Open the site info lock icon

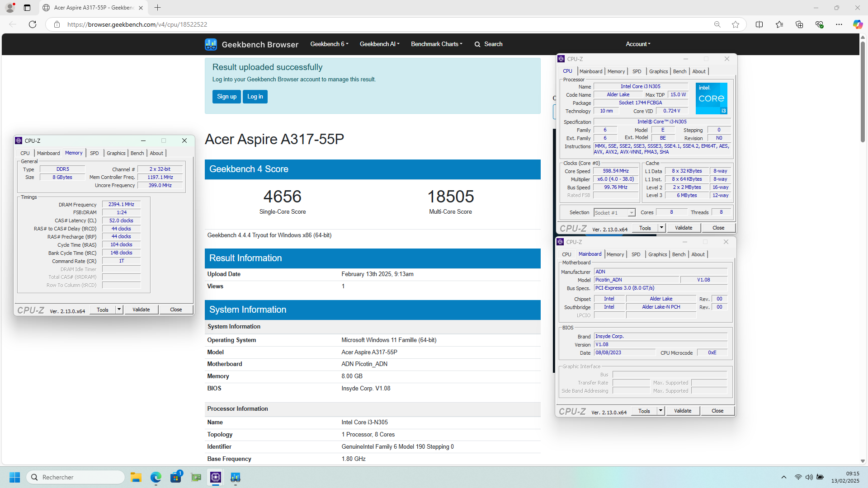(57, 24)
